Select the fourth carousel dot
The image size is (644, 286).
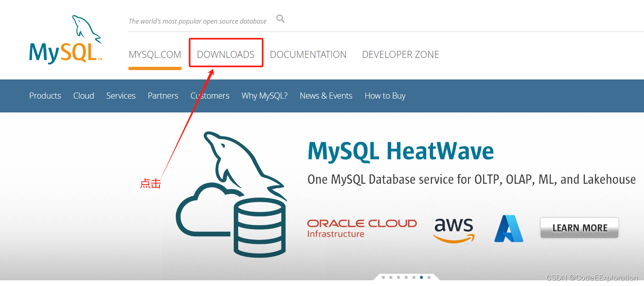(406, 277)
